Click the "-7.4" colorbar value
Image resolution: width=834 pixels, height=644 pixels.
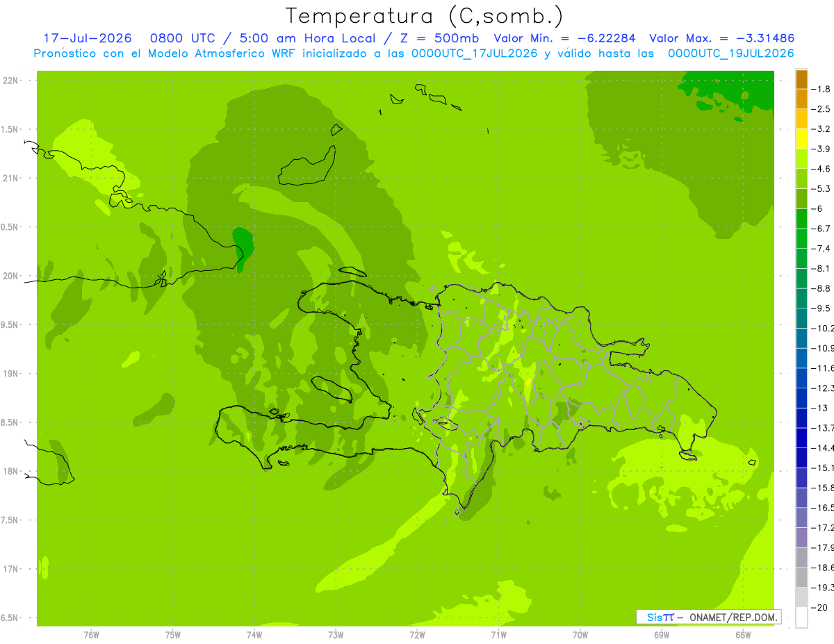tap(821, 248)
